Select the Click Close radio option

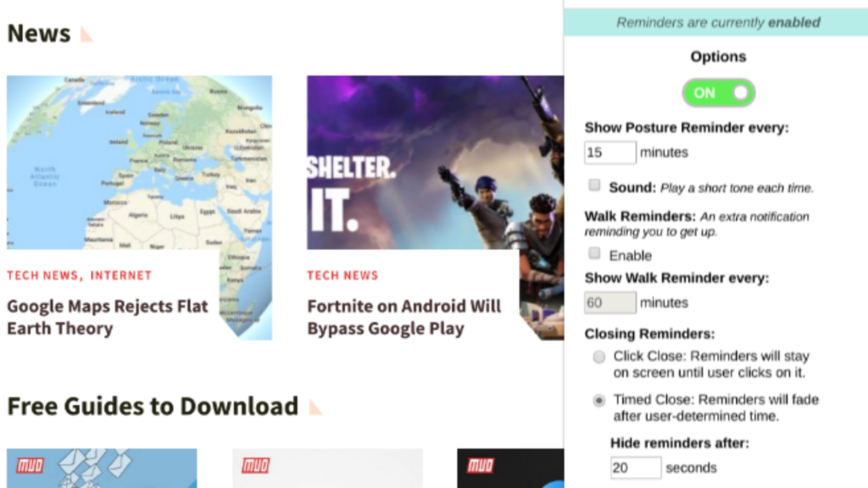599,357
